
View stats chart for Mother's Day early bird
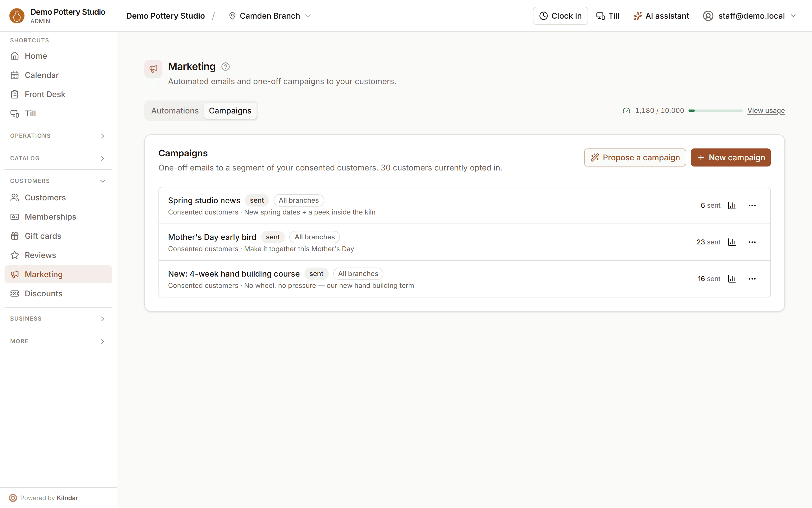[732, 242]
